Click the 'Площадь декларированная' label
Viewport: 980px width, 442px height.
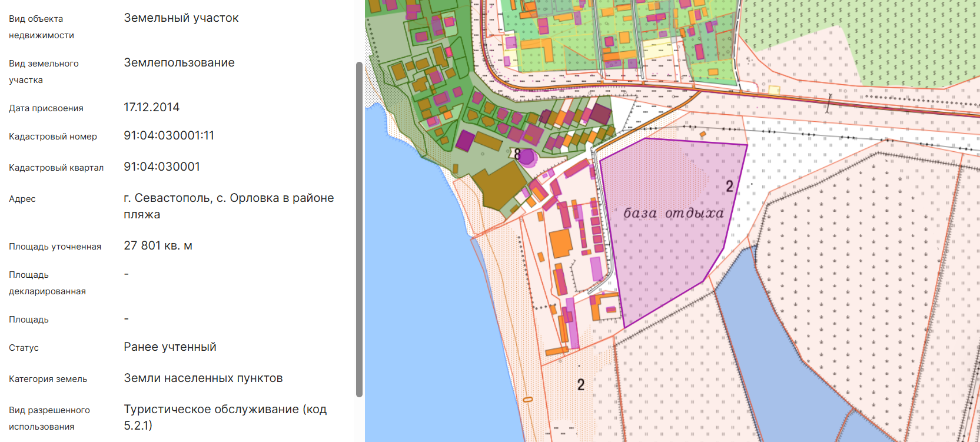point(47,283)
